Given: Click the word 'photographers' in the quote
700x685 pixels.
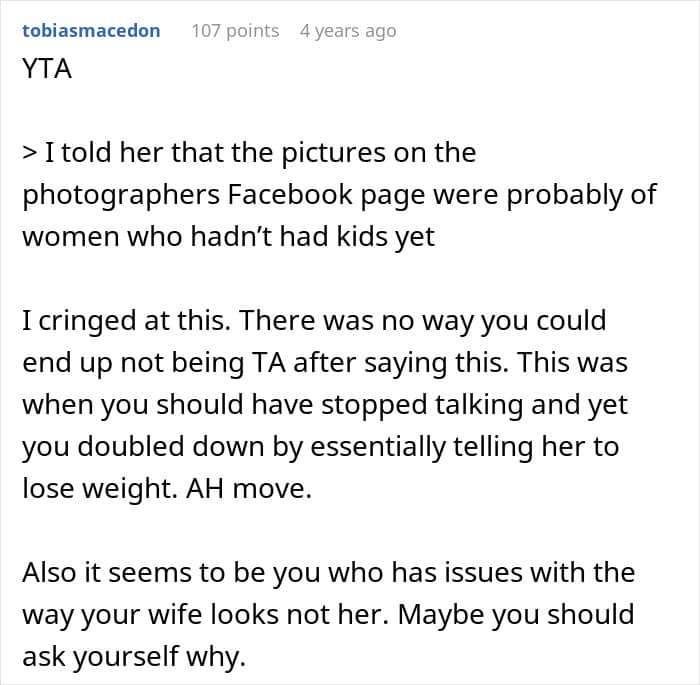Looking at the screenshot, I should pyautogui.click(x=121, y=196).
